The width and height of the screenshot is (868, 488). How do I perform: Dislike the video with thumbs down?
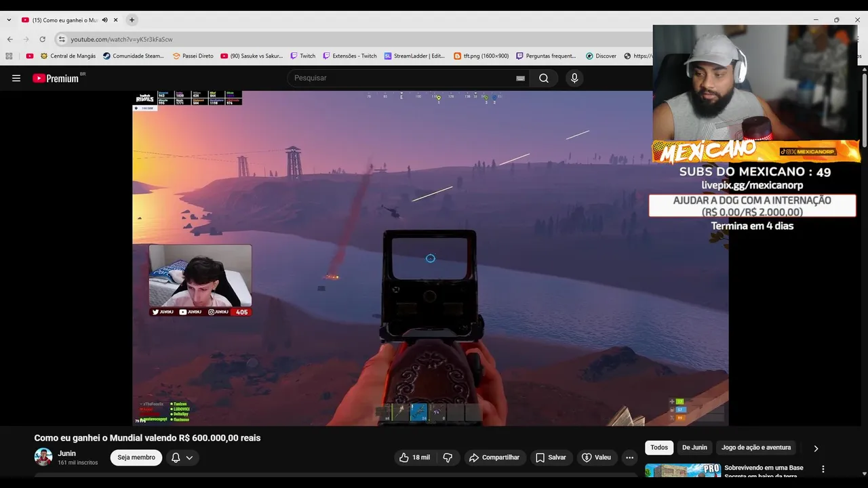click(x=448, y=457)
